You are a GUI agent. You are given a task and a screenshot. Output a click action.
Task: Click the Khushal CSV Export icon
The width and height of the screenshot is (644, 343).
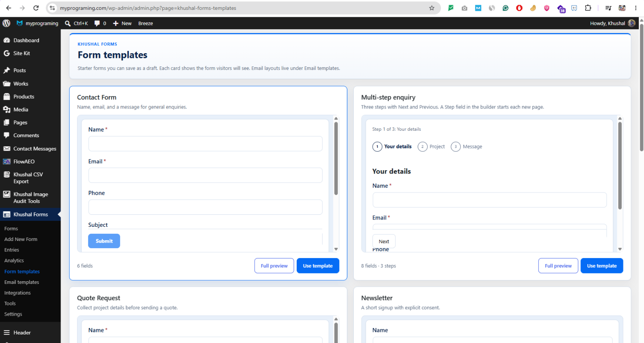(6, 175)
